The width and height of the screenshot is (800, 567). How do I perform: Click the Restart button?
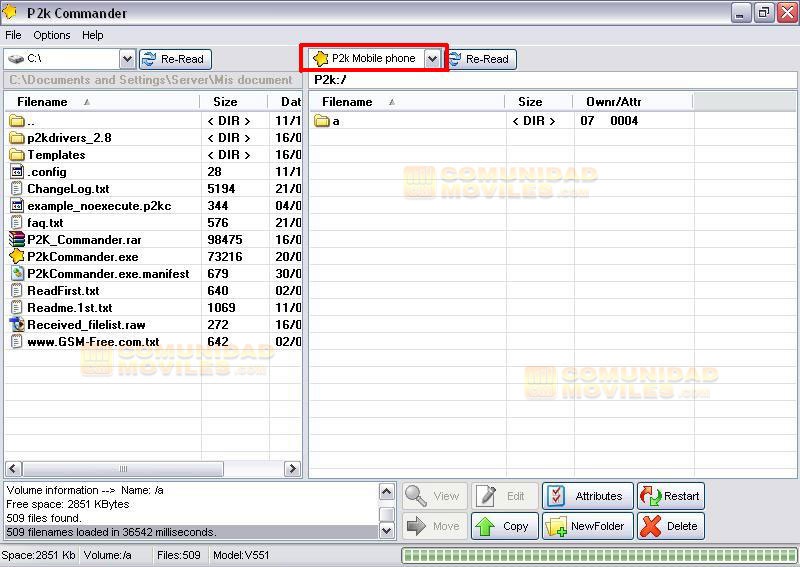coord(670,496)
